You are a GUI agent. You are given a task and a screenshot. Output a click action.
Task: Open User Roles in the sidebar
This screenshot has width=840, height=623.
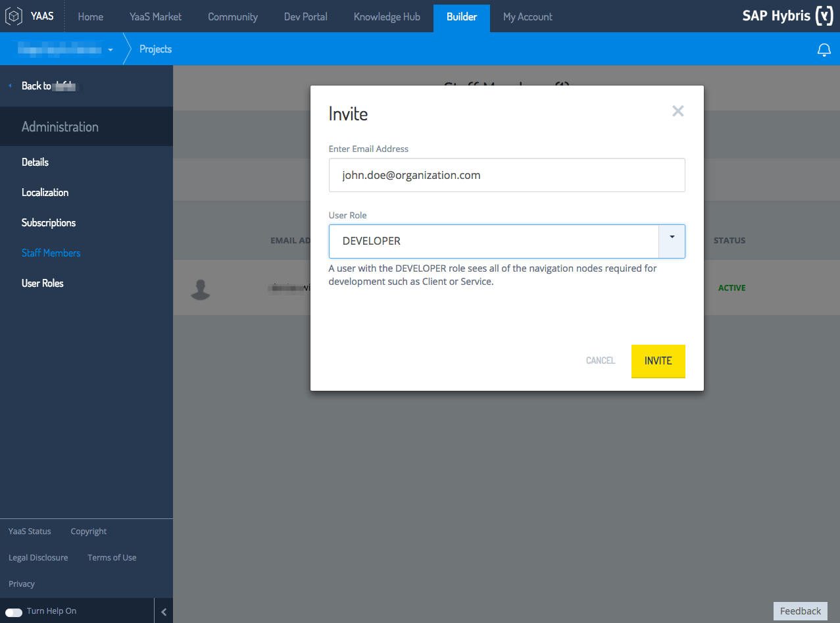[43, 283]
